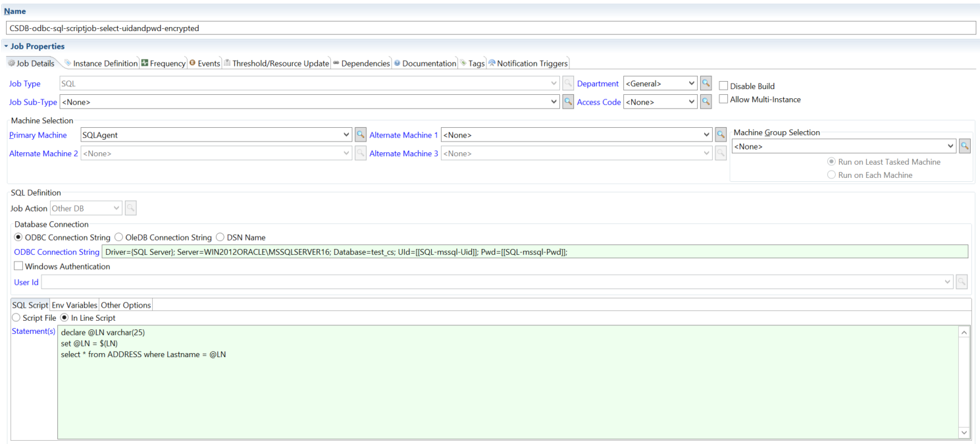This screenshot has height=444, width=980.
Task: Open Alternate Machine 1 lookup icon
Action: [x=721, y=135]
